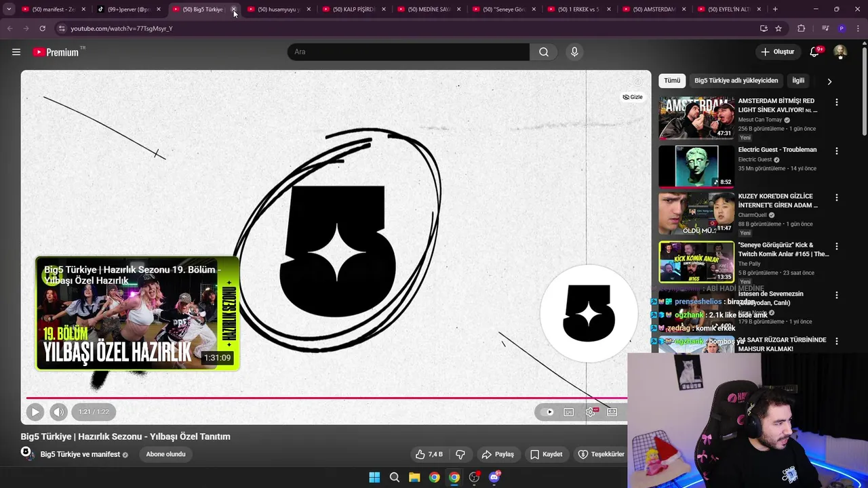
Task: Open options for İstesen de Sevemezsin video
Action: point(836,296)
